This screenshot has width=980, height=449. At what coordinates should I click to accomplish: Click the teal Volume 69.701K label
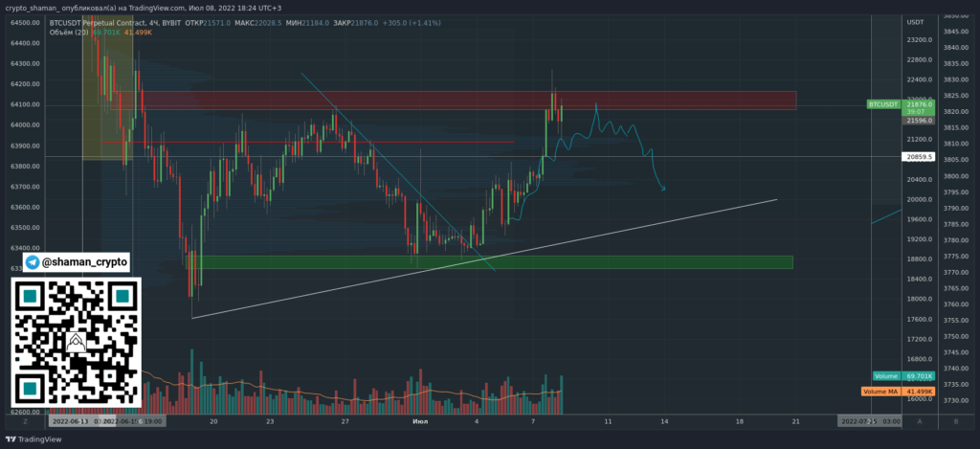[903, 376]
